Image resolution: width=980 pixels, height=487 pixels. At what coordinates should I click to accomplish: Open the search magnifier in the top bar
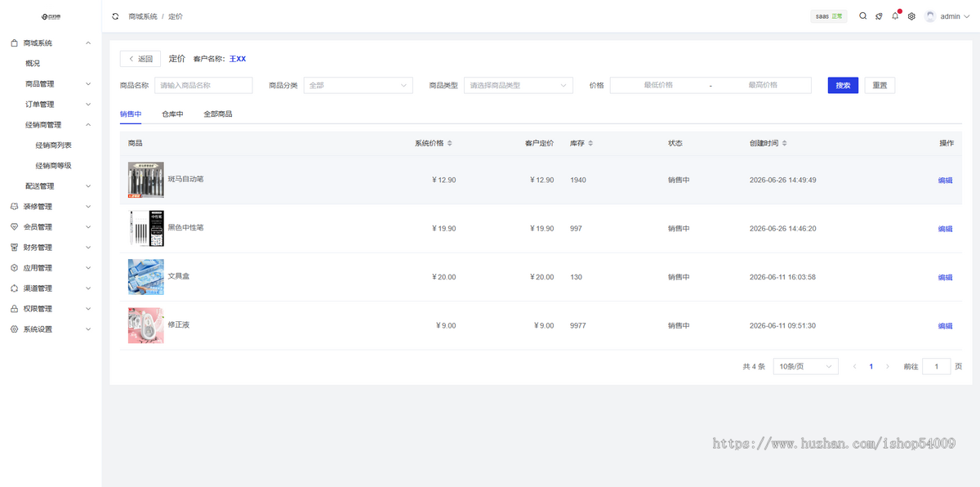pos(863,16)
